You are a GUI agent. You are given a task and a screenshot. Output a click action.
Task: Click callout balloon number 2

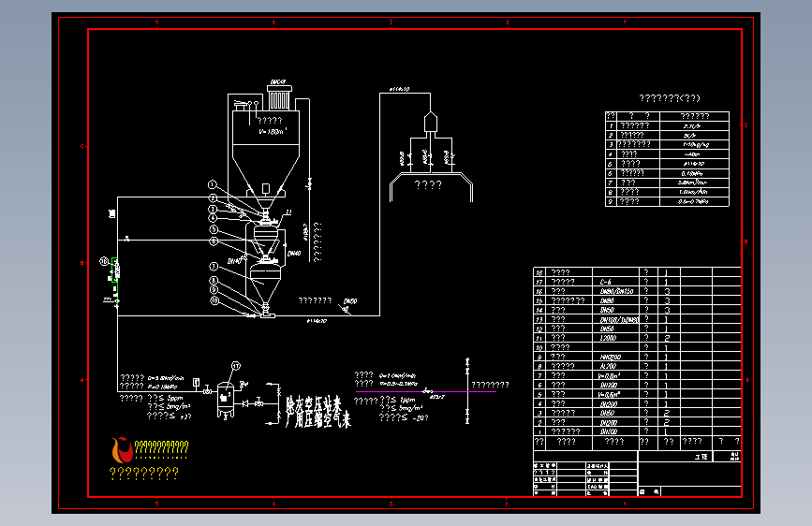[213, 198]
